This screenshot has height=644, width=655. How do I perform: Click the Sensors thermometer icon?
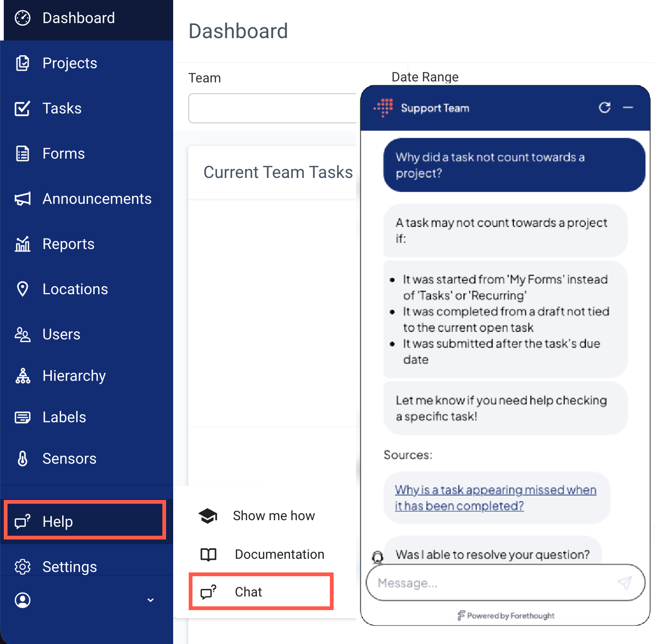[23, 459]
